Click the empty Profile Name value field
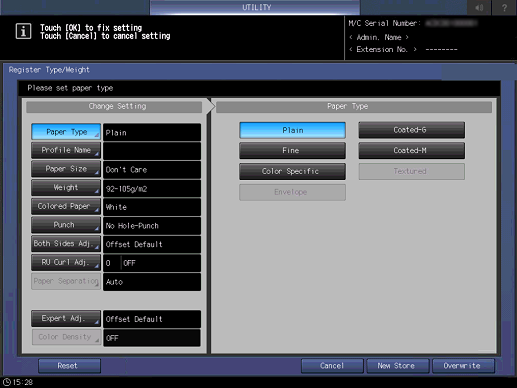The image size is (517, 388). (152, 151)
